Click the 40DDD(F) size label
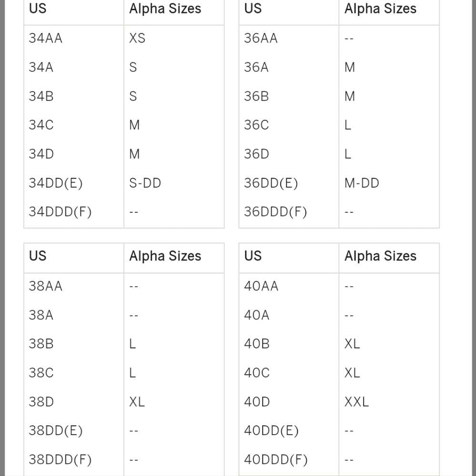Image resolution: width=476 pixels, height=476 pixels. (x=276, y=460)
